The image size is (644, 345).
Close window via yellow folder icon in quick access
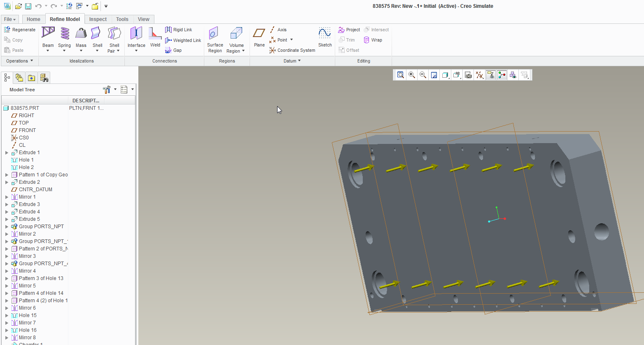(x=95, y=6)
